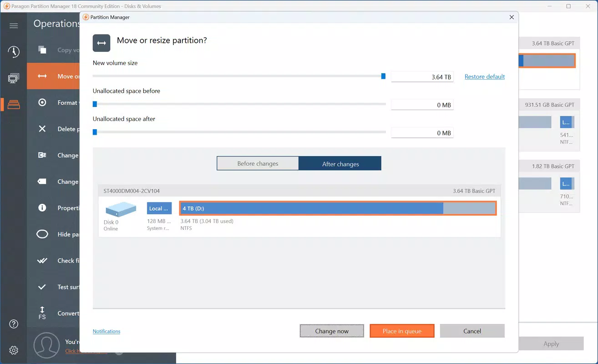Select the Move or resize operation icon

pyautogui.click(x=42, y=76)
